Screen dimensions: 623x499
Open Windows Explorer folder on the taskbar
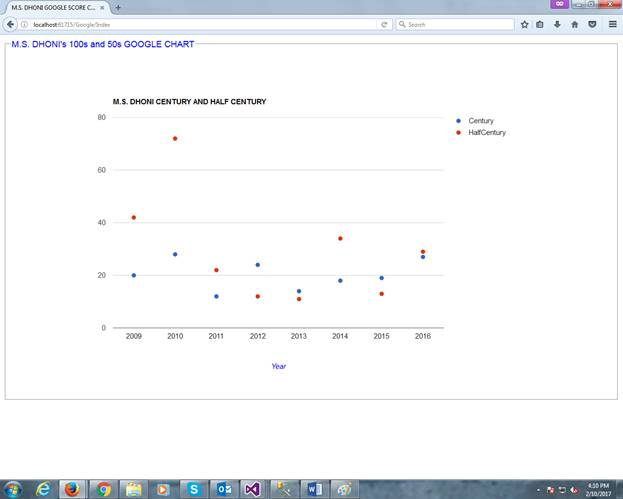[134, 489]
